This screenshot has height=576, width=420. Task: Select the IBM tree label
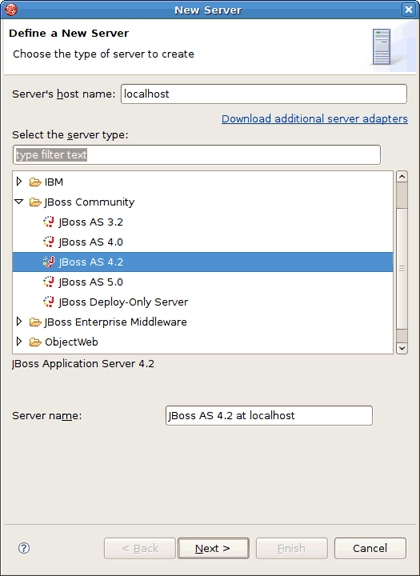54,182
